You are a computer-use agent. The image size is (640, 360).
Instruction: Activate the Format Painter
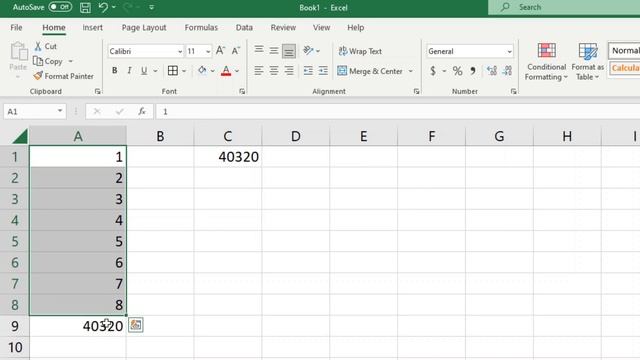pos(63,76)
